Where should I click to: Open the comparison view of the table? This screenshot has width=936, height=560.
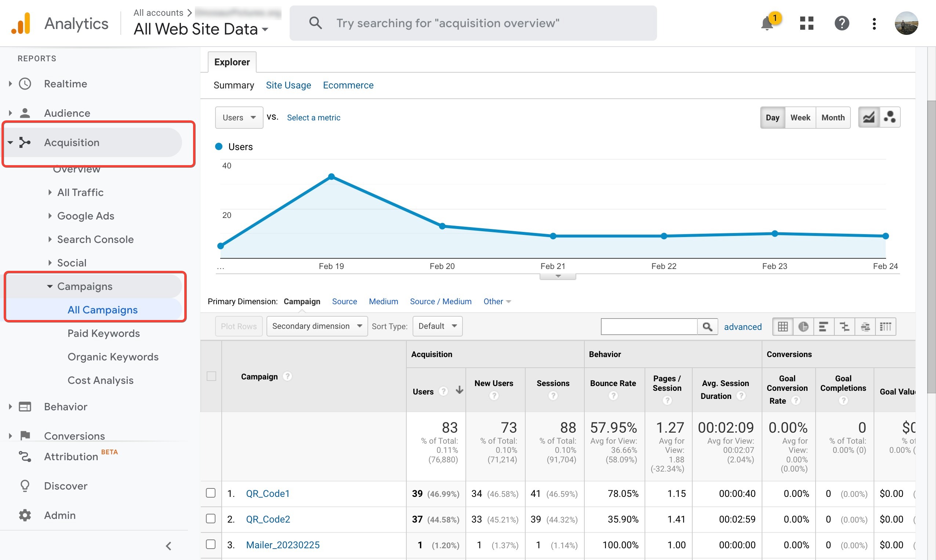(844, 326)
